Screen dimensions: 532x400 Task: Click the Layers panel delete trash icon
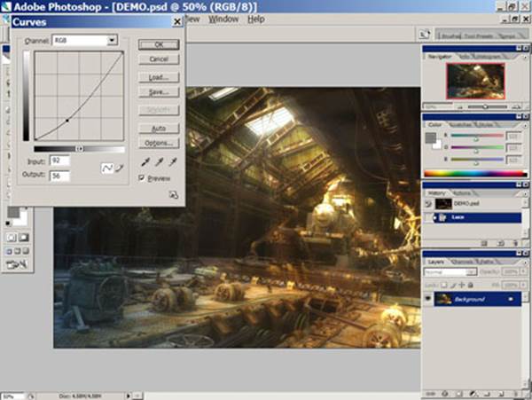(x=516, y=394)
